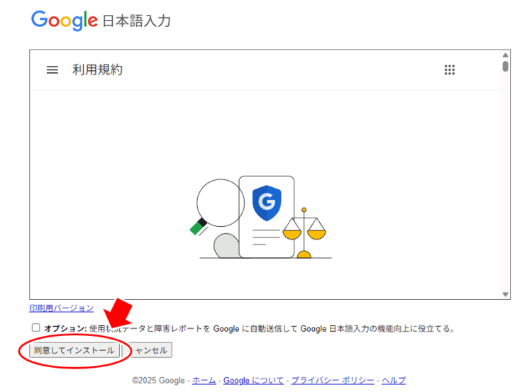
Task: Open the Google について footer link
Action: pyautogui.click(x=253, y=381)
